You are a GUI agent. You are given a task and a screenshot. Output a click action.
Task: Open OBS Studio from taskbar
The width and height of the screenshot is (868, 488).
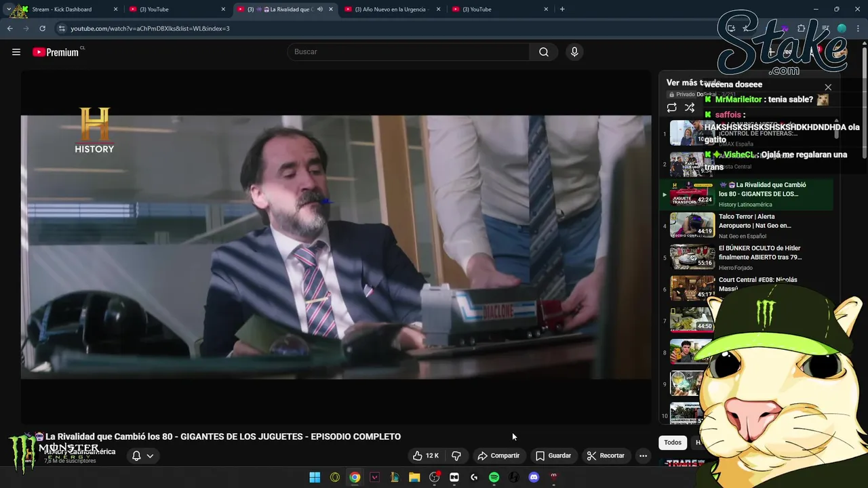pos(434,477)
